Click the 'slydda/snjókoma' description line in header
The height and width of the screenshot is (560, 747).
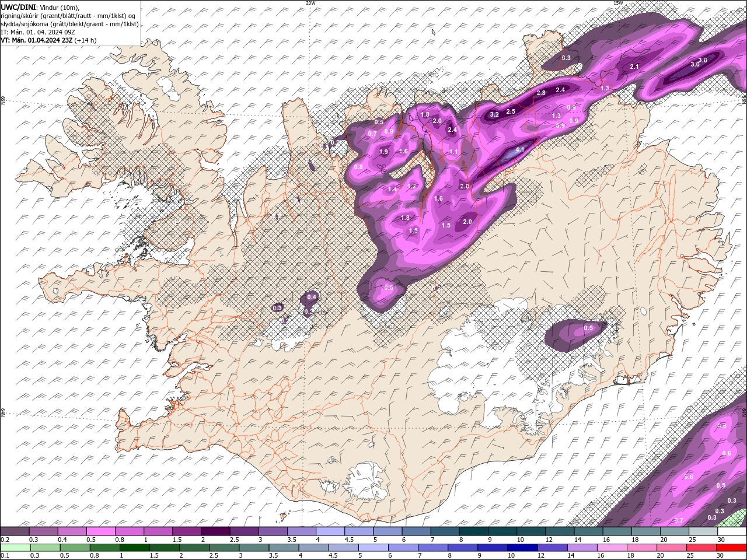coord(69,24)
